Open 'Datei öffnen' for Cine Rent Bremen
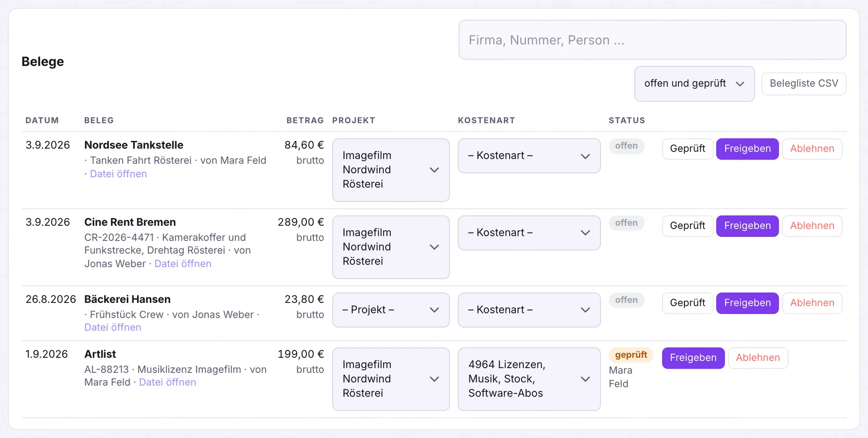The image size is (868, 438). [183, 264]
